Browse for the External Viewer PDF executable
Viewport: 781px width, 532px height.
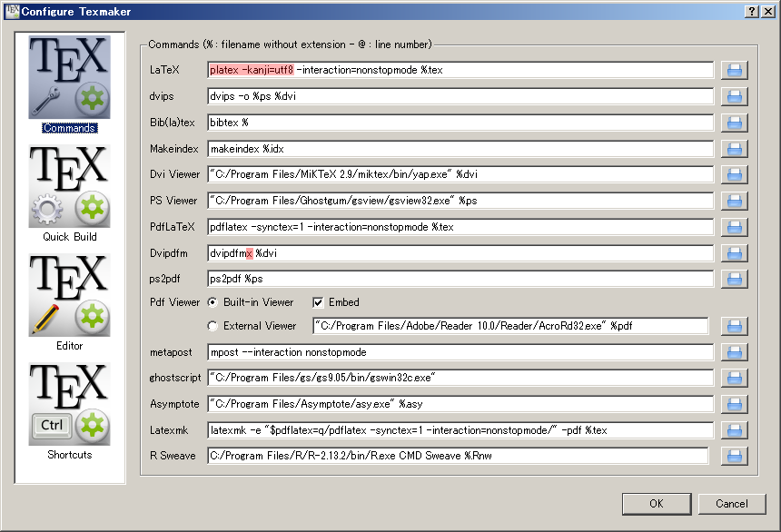tap(734, 326)
